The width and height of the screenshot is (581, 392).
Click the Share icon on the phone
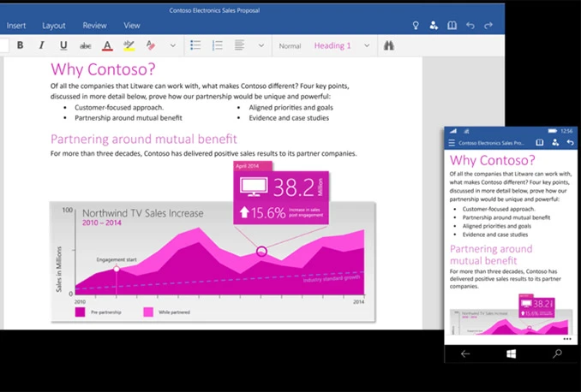tap(555, 143)
